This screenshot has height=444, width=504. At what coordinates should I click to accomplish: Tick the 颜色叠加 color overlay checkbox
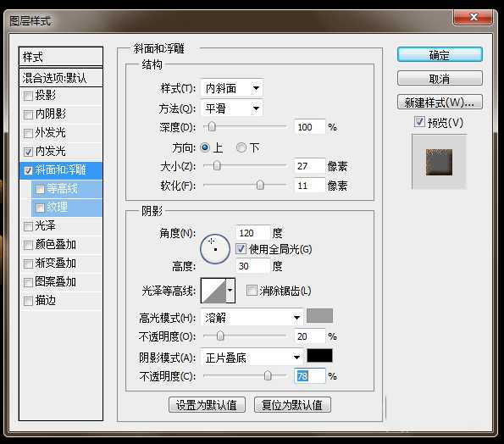(28, 245)
